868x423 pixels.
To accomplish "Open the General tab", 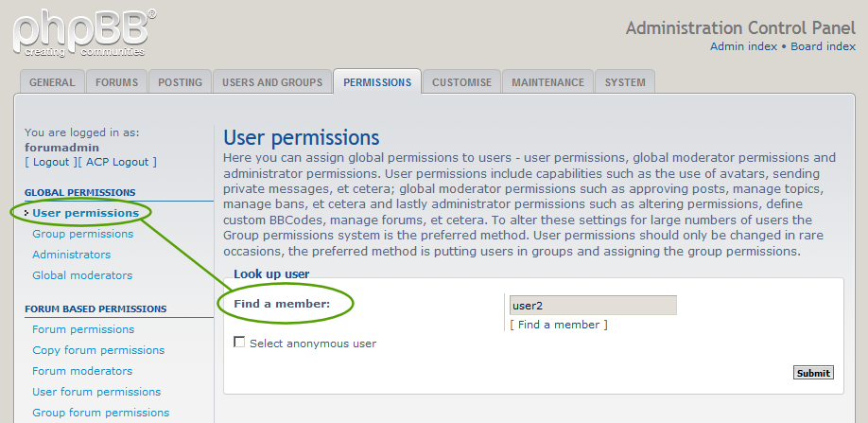I will 52,82.
